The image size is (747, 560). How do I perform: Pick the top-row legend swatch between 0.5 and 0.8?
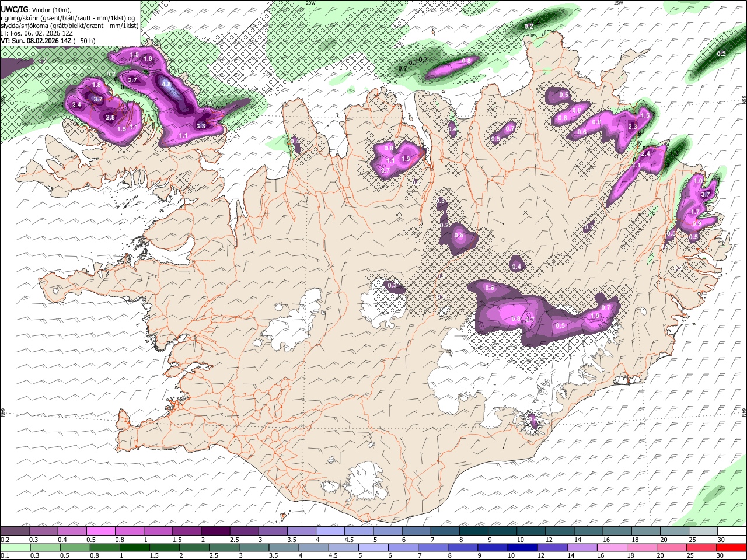pyautogui.click(x=100, y=531)
